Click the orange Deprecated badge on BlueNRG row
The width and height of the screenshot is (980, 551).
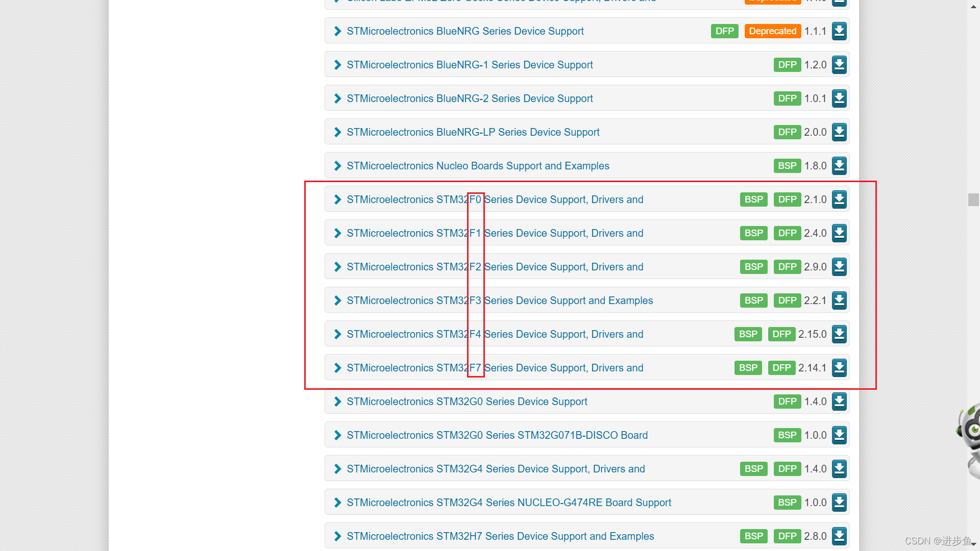[x=772, y=31]
